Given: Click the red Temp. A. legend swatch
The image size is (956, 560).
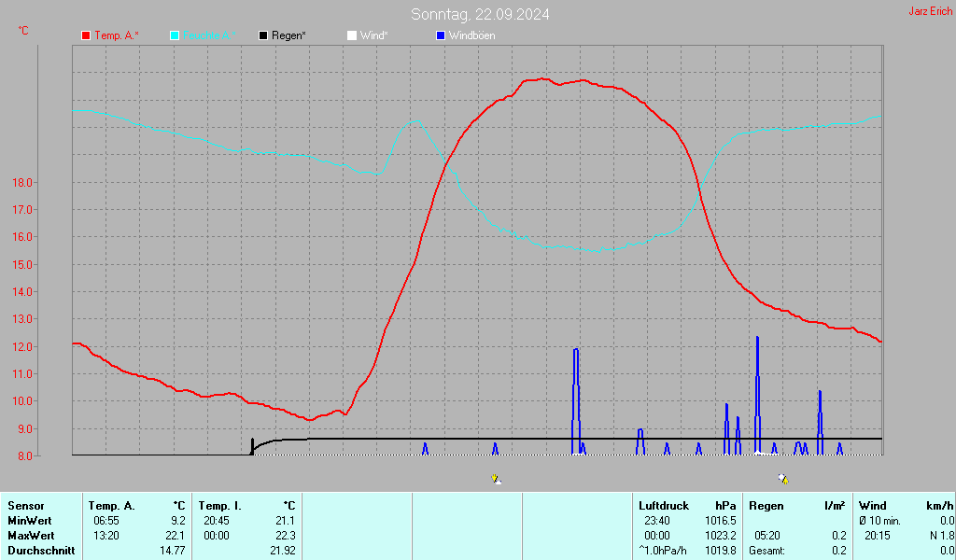Looking at the screenshot, I should coord(86,35).
